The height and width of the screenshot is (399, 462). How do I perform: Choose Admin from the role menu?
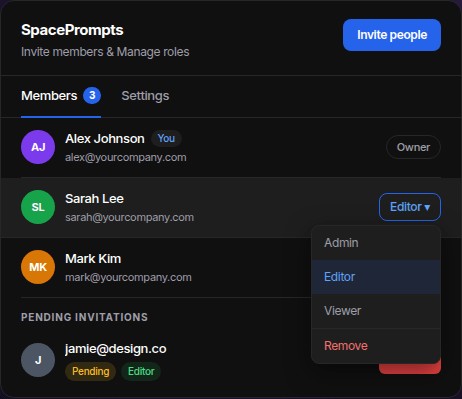click(376, 243)
